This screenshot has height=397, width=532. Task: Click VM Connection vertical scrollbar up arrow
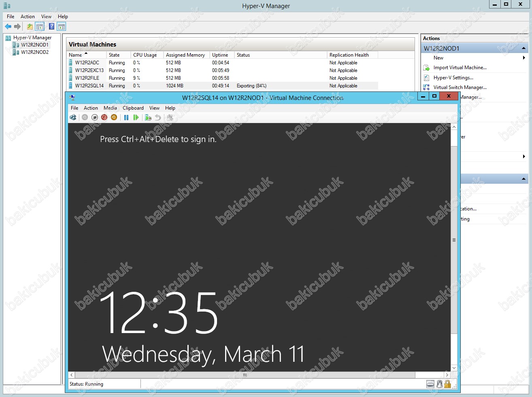(x=454, y=127)
